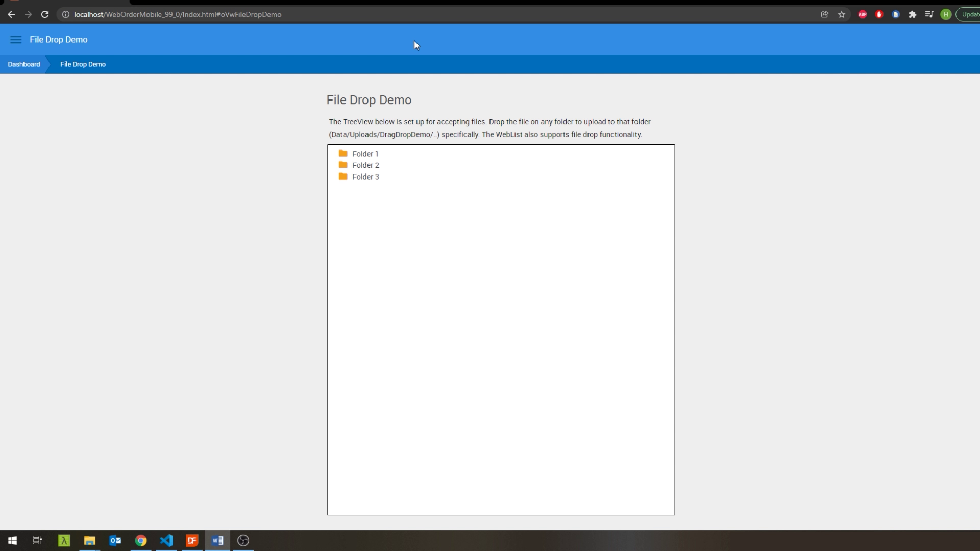The image size is (980, 551).
Task: Open OBS Studio from the taskbar
Action: pos(243,540)
